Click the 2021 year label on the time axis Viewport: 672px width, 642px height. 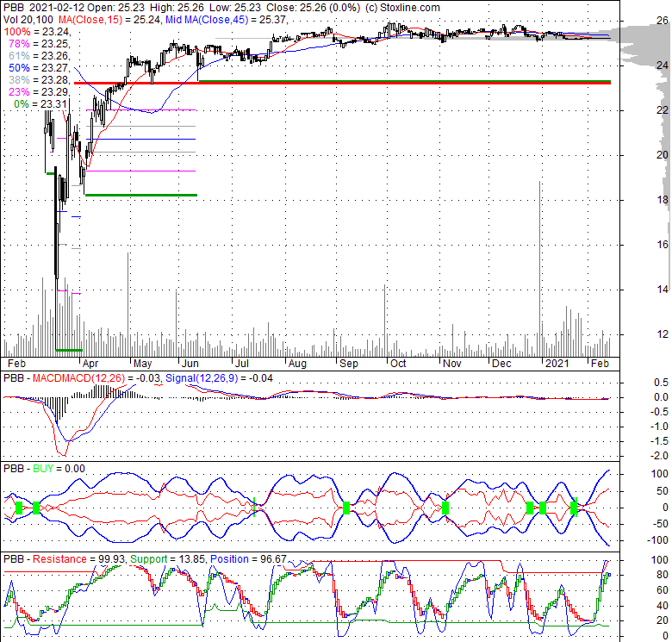point(557,364)
